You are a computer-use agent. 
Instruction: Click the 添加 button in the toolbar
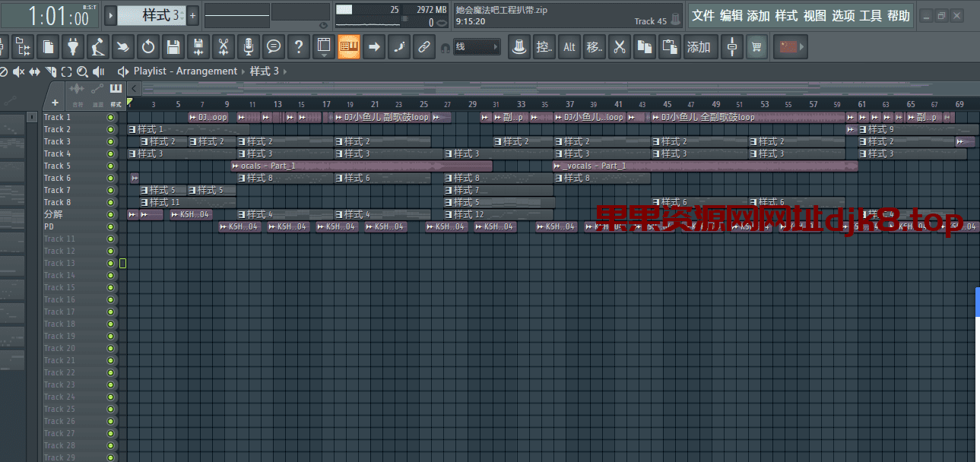pos(698,47)
